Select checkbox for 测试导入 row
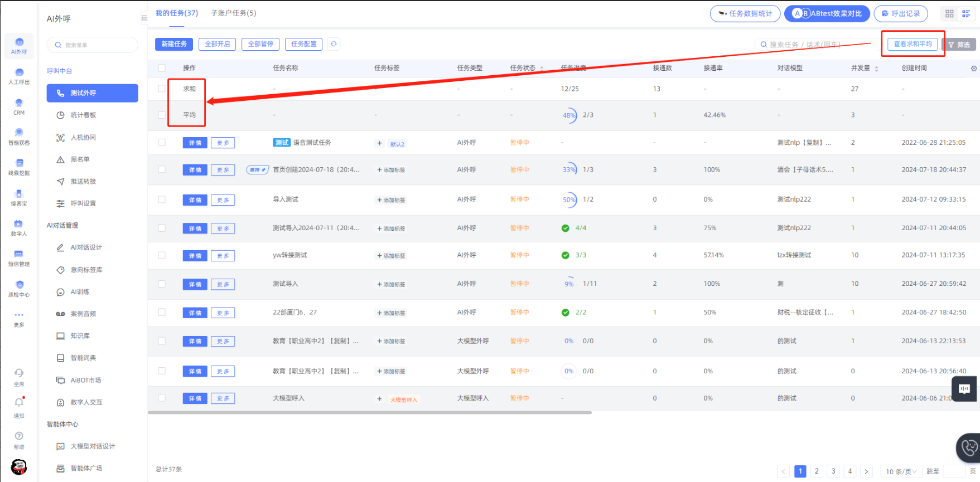The width and height of the screenshot is (980, 482). click(162, 284)
